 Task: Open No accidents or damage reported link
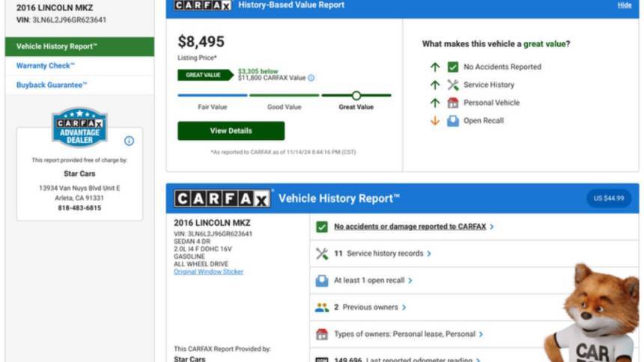tap(410, 227)
